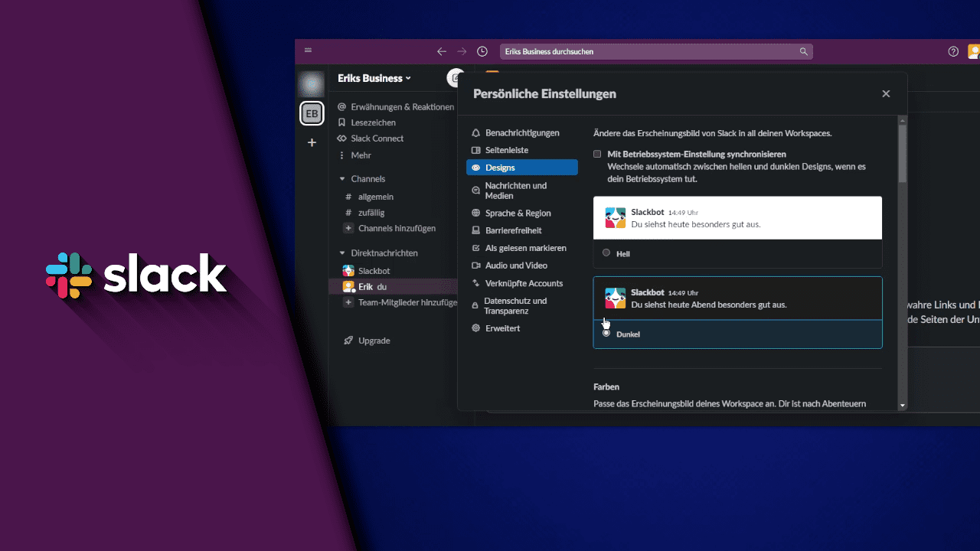Open the history clock icon
Screen dimensions: 980x551
coord(482,51)
